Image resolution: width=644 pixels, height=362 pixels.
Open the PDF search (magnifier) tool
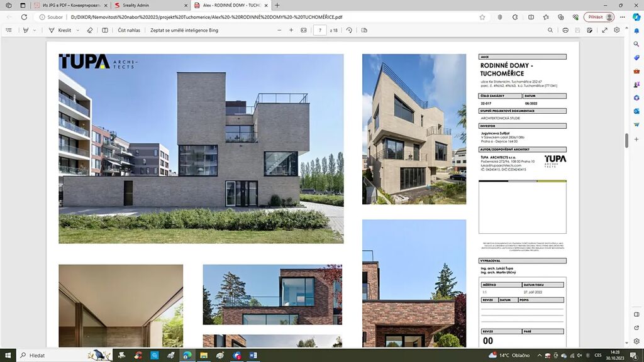coord(550,30)
